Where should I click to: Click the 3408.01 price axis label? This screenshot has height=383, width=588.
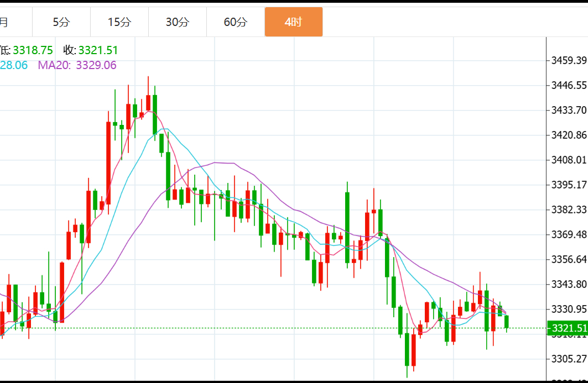(x=569, y=160)
